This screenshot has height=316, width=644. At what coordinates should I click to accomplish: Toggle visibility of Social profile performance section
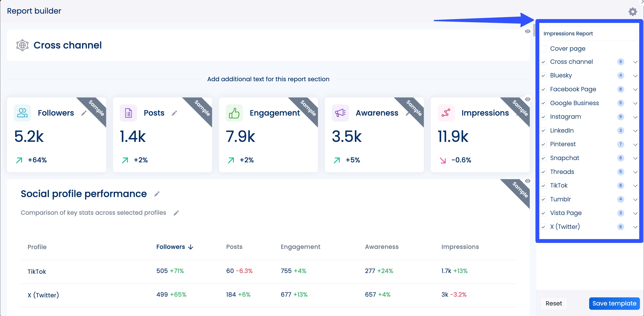click(x=528, y=181)
